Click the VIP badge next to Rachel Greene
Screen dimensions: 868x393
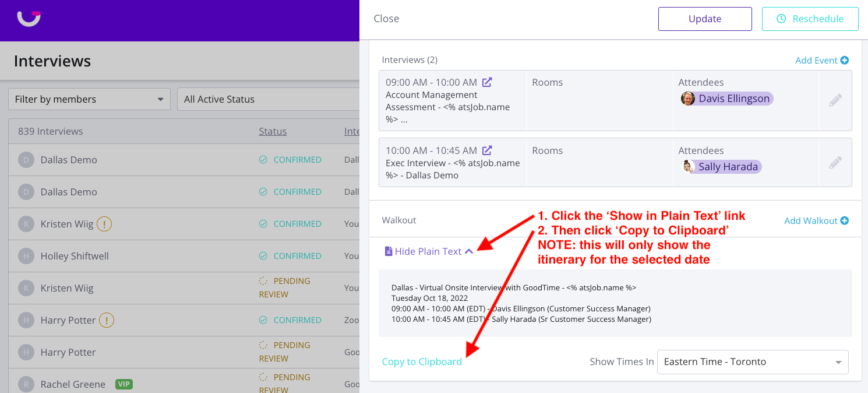(123, 384)
